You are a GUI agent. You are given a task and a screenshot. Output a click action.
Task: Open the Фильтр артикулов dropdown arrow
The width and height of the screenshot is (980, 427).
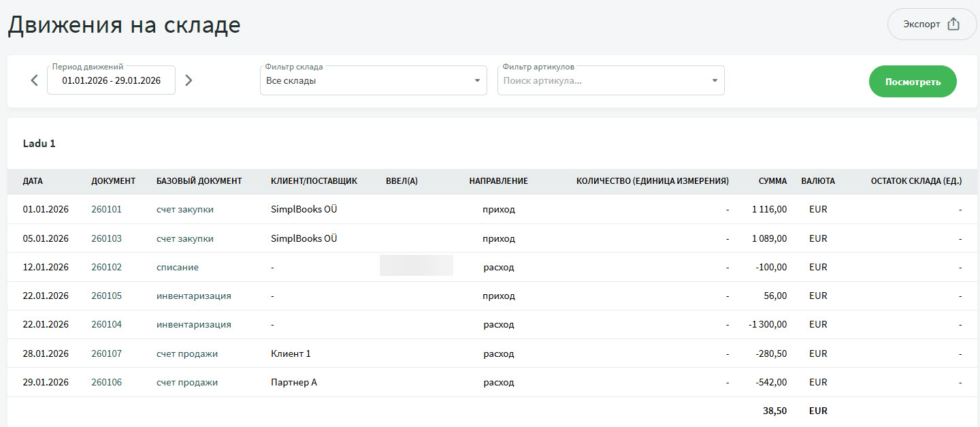(715, 81)
